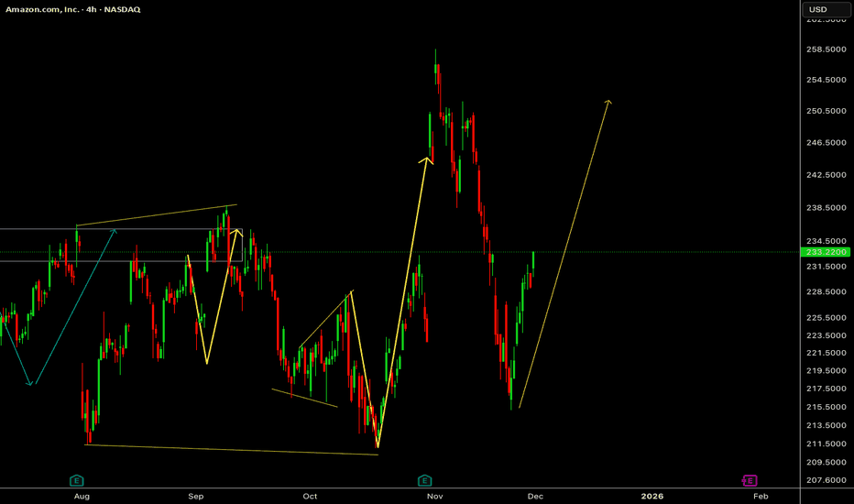The height and width of the screenshot is (504, 854).
Task: Click the earnings E marker near Nov
Action: pos(424,480)
